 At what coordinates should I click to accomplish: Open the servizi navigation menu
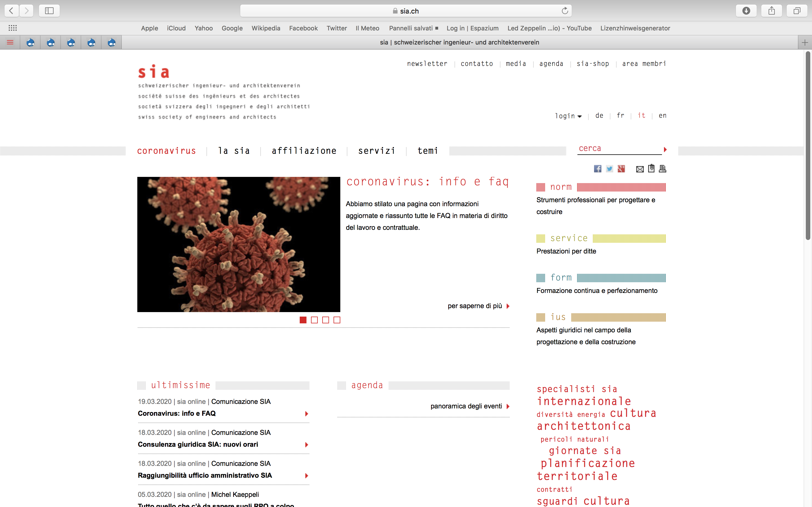(x=376, y=151)
